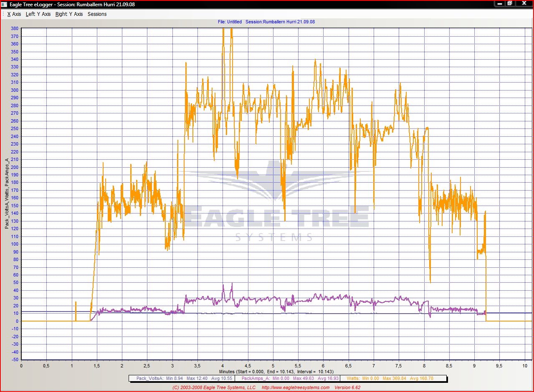Select the Watts legend label
The width and height of the screenshot is (534, 392).
pyautogui.click(x=354, y=379)
